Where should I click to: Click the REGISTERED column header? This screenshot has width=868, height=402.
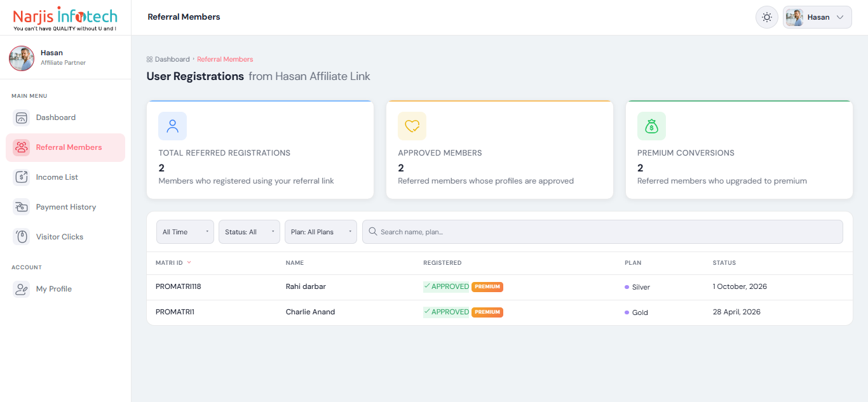(442, 263)
